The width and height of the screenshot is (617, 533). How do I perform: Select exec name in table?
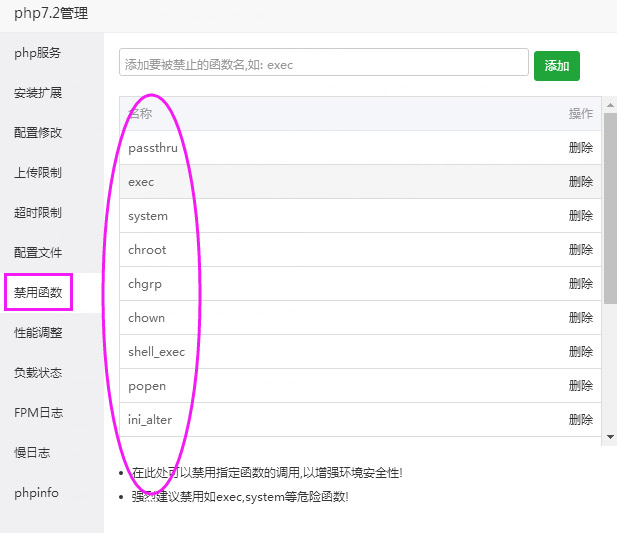(x=141, y=182)
